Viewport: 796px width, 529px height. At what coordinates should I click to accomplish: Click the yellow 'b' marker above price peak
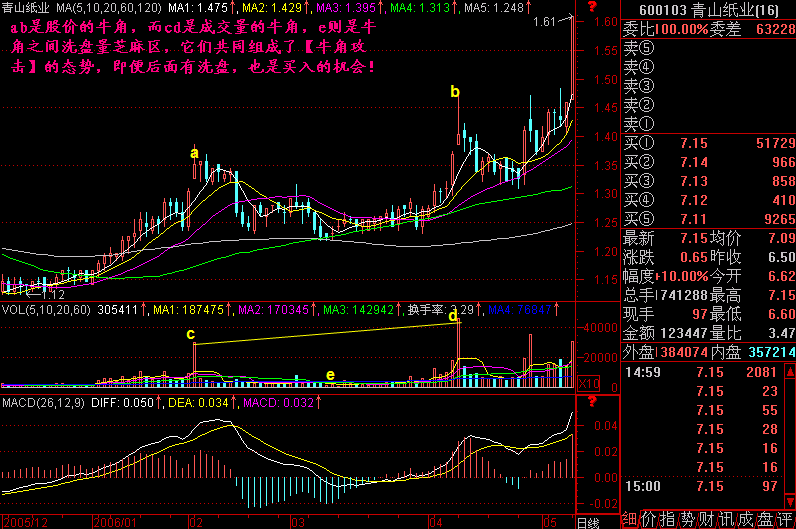(x=455, y=92)
